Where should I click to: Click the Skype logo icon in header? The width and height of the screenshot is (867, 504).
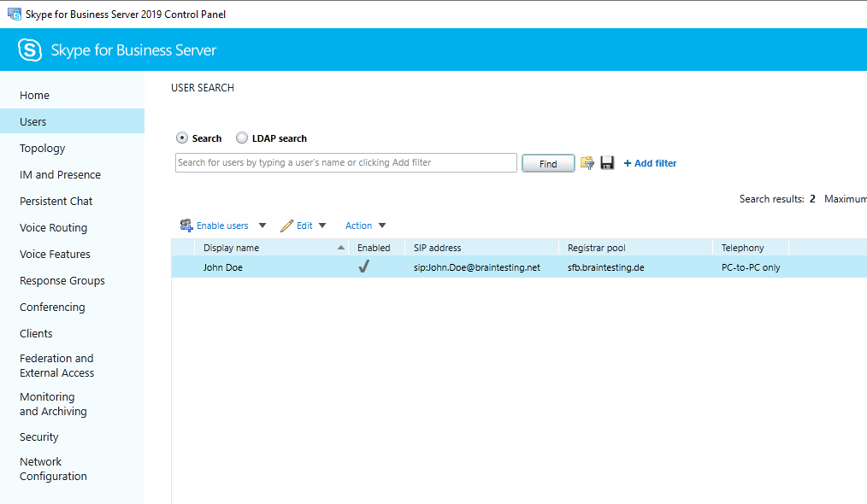click(x=30, y=50)
